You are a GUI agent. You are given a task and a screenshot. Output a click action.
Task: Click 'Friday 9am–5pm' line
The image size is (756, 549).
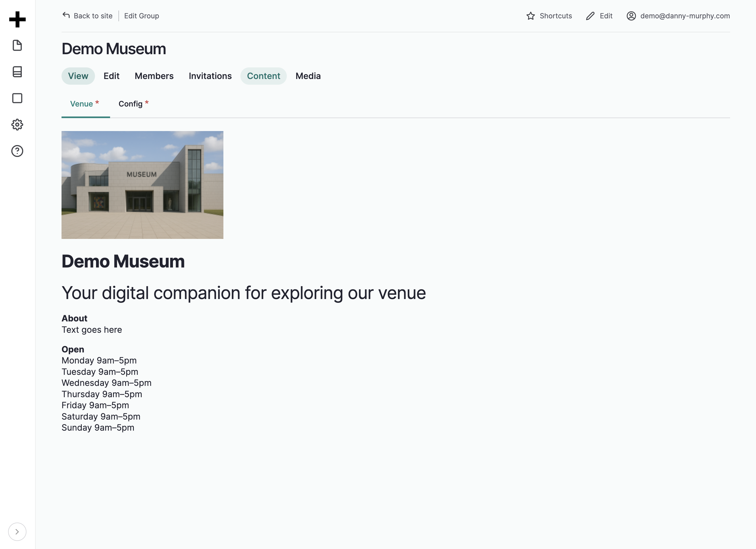(95, 405)
